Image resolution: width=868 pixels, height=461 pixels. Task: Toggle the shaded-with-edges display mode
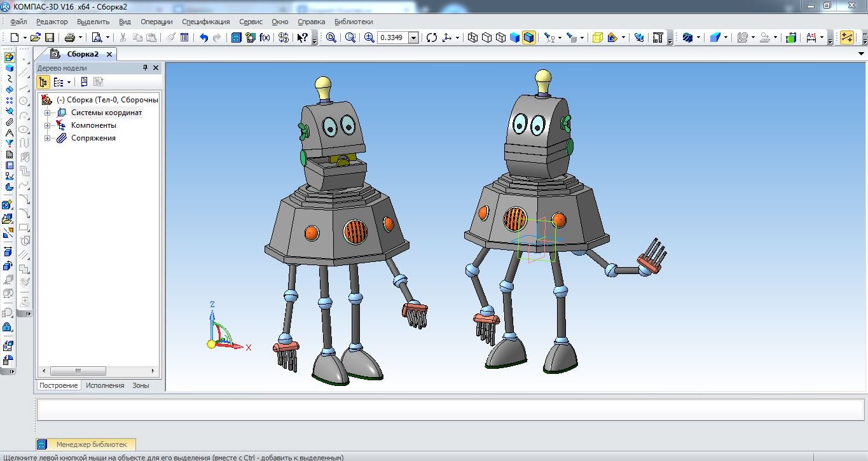tap(529, 38)
